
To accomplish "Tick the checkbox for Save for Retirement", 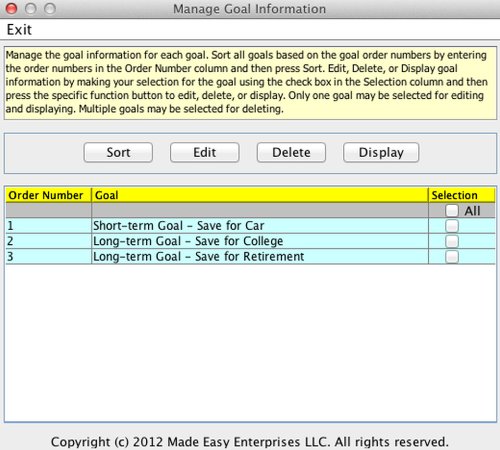I will point(452,257).
